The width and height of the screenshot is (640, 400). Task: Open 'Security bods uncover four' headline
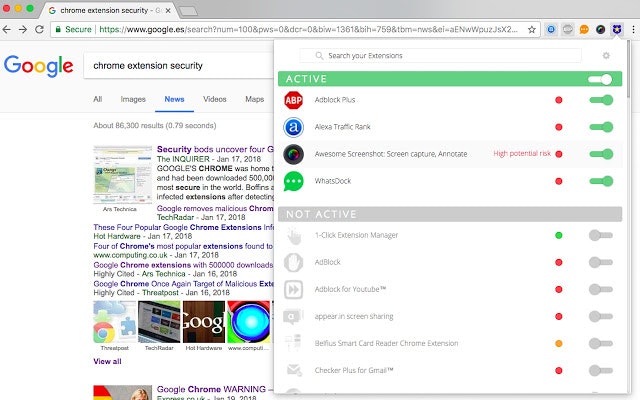point(215,149)
